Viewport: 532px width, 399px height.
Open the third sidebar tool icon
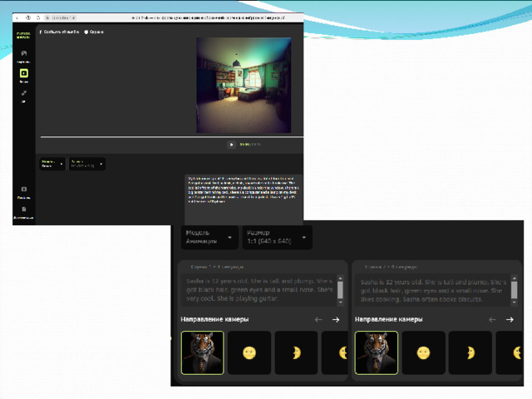[24, 93]
